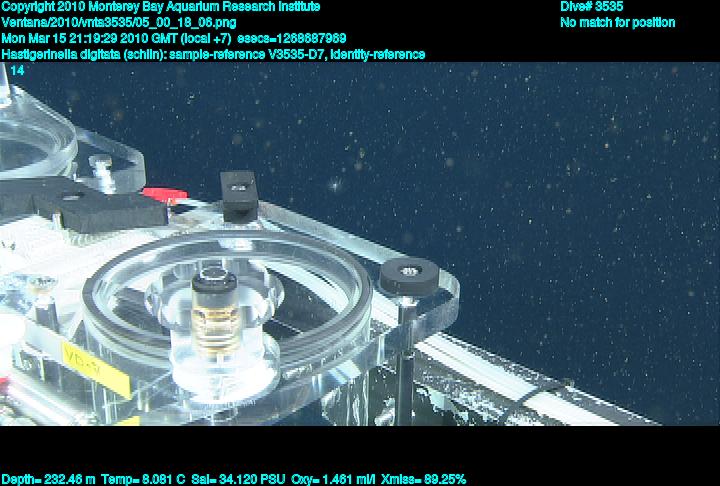
Task: Select the 'Sal= 34.120 PSU' reading
Action: 238,480
